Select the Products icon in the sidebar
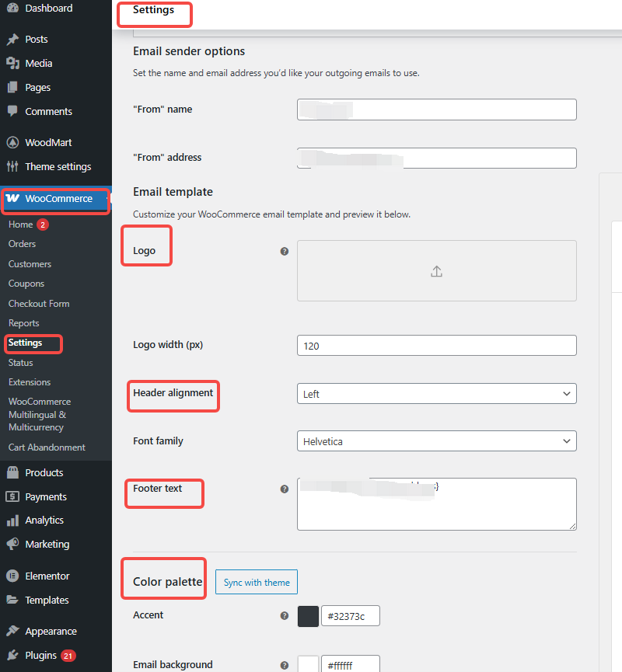Screen dimensions: 622x672 click(12, 472)
